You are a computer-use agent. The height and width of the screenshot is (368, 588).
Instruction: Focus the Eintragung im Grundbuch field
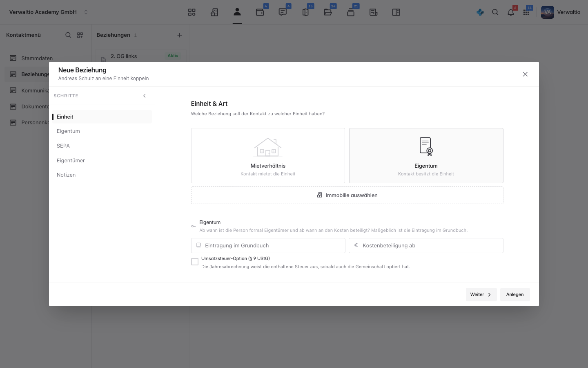(268, 245)
